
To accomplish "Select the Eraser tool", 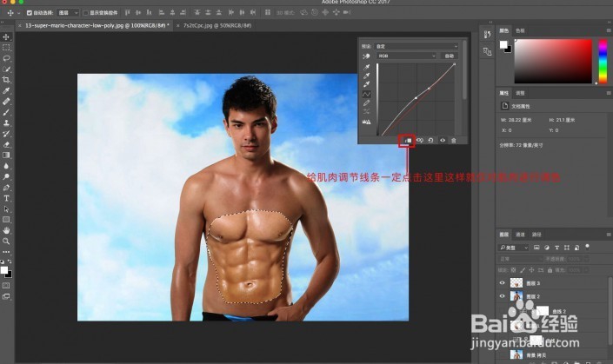I will coord(6,144).
